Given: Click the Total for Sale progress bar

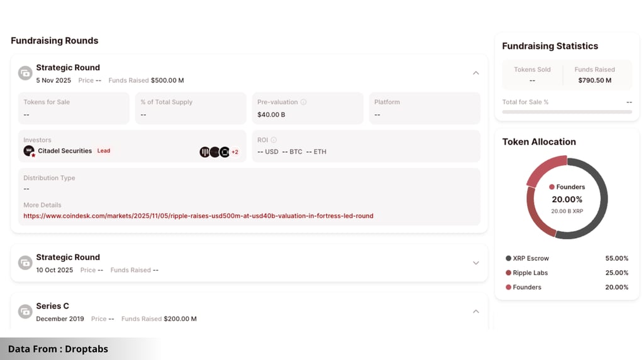Looking at the screenshot, I should coord(567,112).
